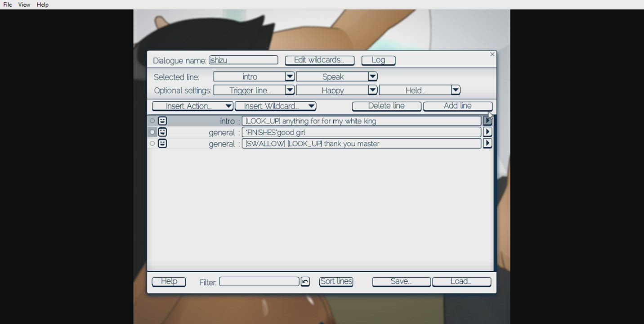Click the face icon beside 'FINISHES*good girl'

click(x=162, y=132)
